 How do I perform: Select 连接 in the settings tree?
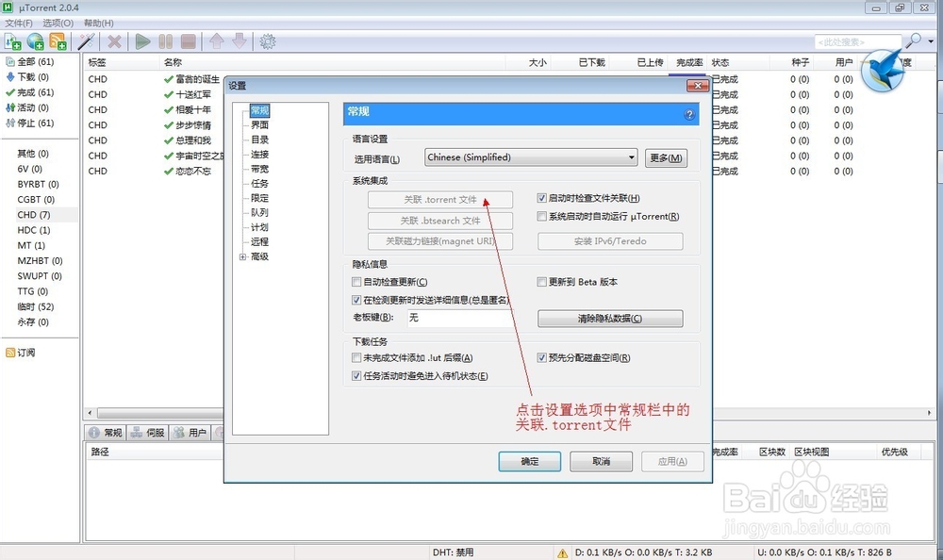[260, 155]
